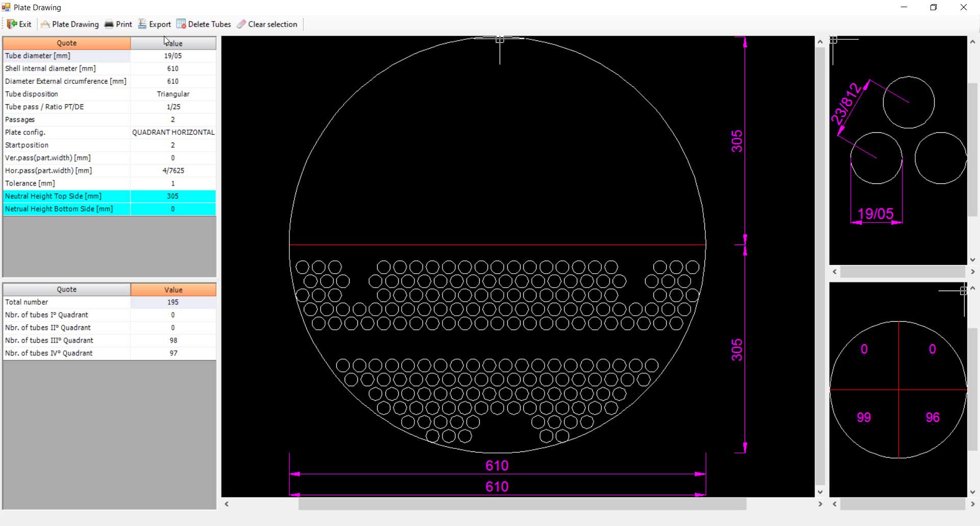Image resolution: width=980 pixels, height=526 pixels.
Task: Click quadrant preview scrollbar down arrow
Action: [x=973, y=492]
